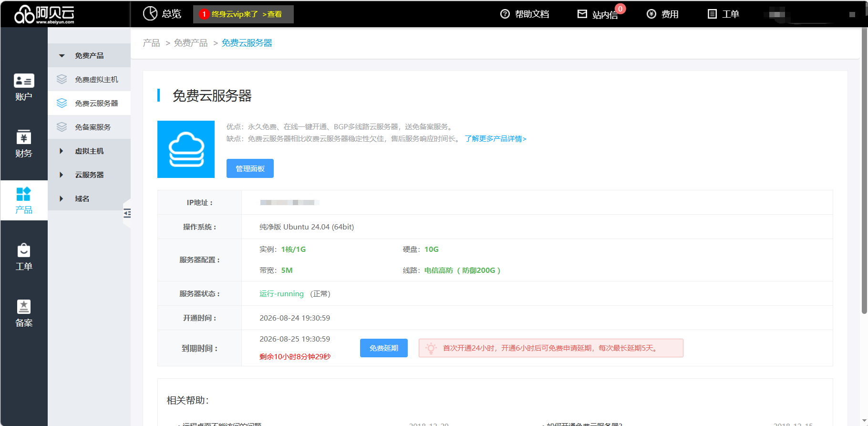Expand the 云服务器 menu group
Image resolution: width=868 pixels, height=426 pixels.
pos(89,175)
